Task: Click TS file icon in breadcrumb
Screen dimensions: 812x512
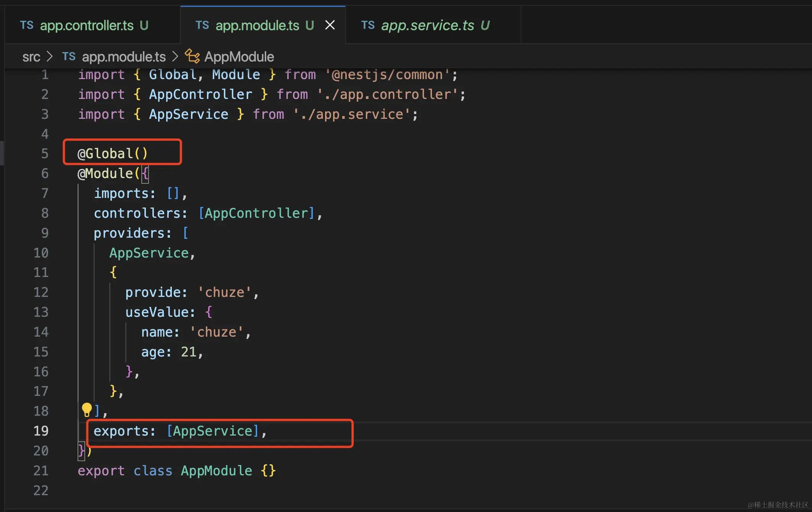Action: [69, 57]
